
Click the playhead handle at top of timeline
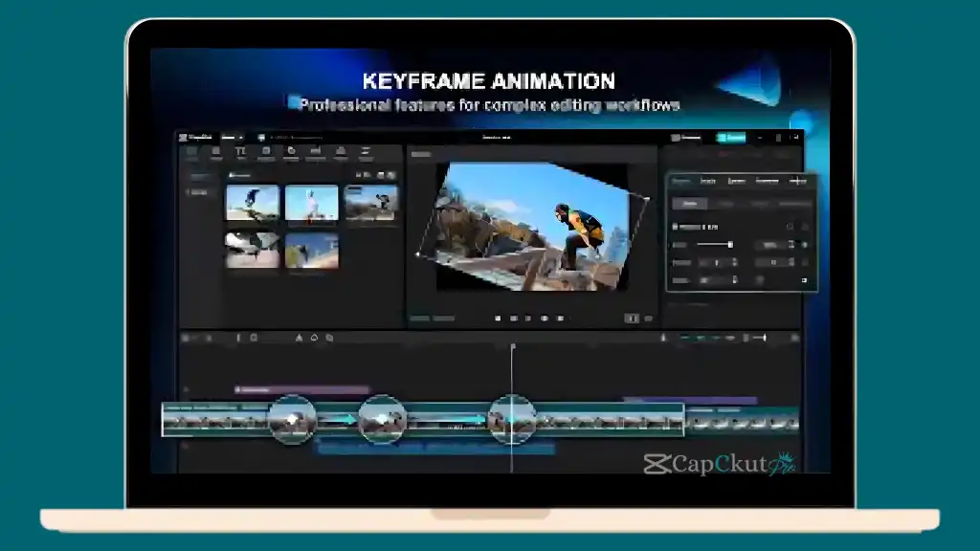(513, 346)
